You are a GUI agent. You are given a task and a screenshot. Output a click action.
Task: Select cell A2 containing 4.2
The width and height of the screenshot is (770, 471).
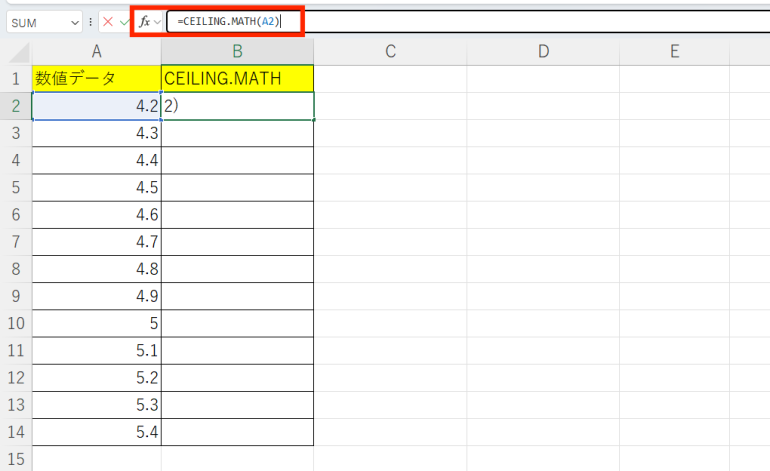point(96,106)
